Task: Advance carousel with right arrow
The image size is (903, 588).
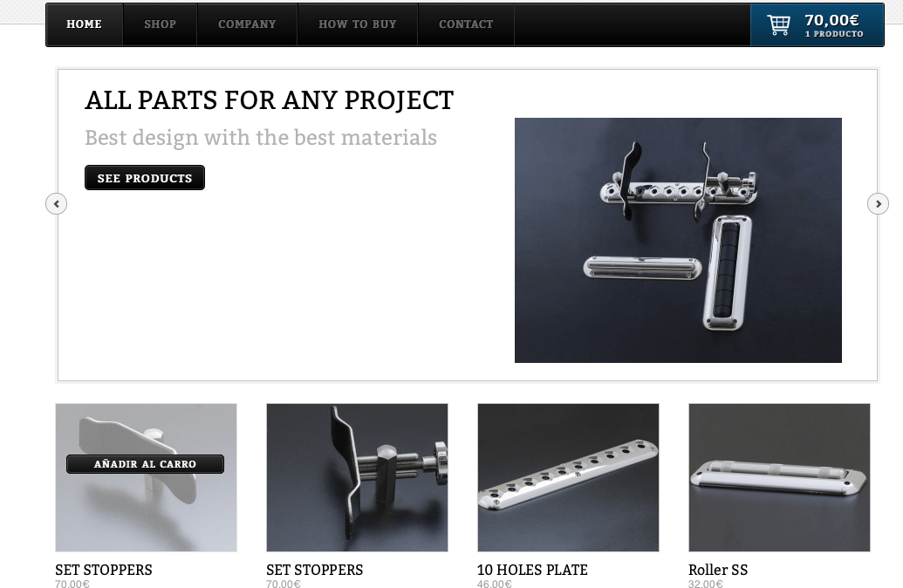Action: (x=878, y=204)
